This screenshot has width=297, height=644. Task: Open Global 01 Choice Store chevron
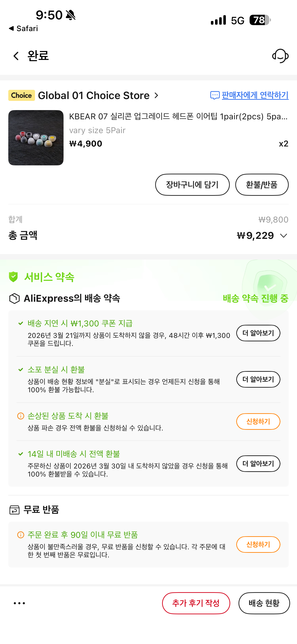coord(156,96)
